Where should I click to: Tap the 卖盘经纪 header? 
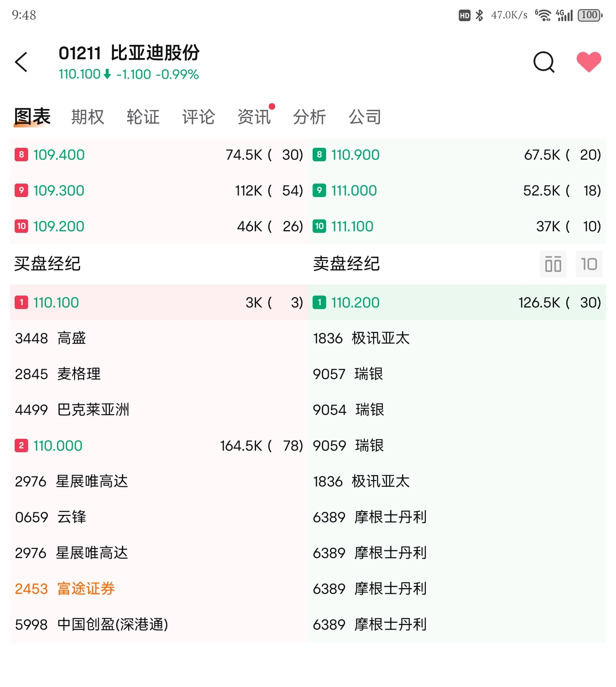346,264
